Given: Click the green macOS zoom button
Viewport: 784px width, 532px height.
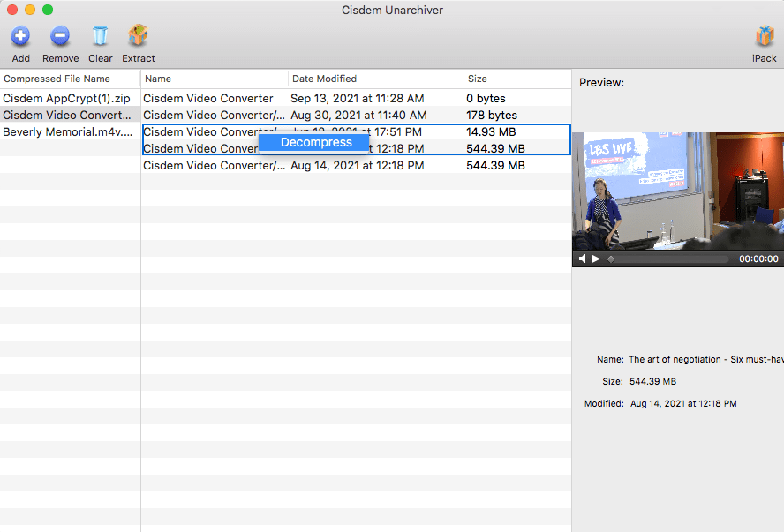Looking at the screenshot, I should (x=48, y=10).
